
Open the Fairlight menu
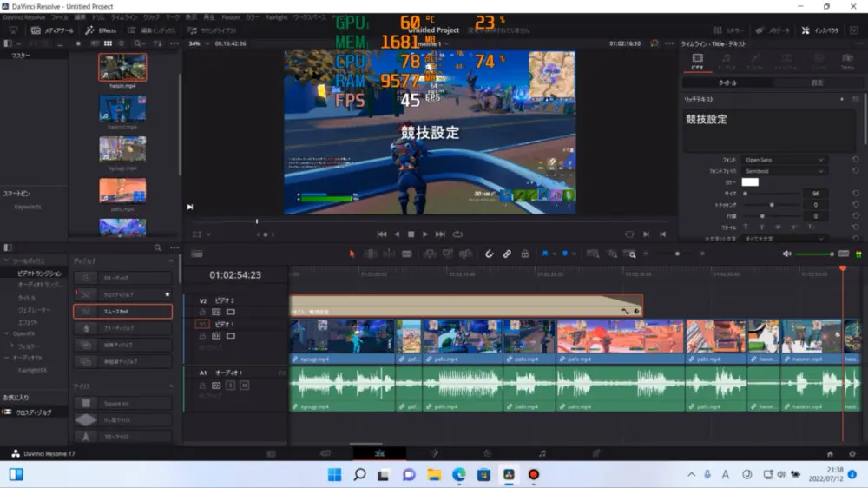pos(276,17)
